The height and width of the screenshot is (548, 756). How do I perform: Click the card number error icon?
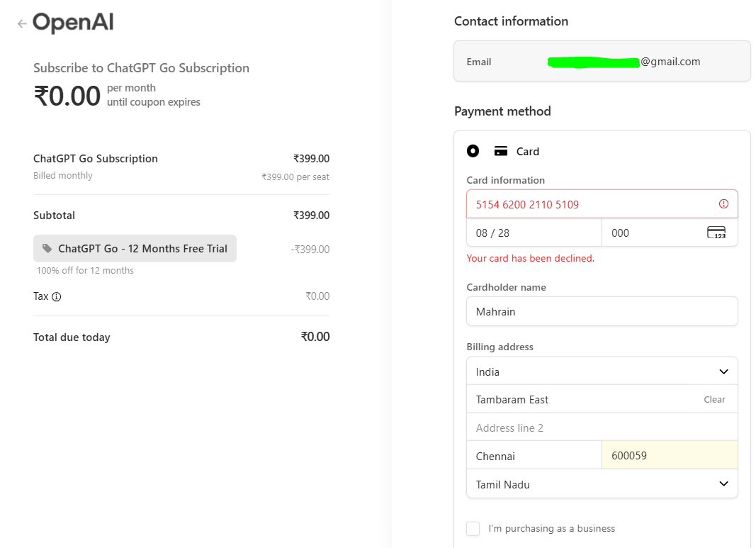723,204
